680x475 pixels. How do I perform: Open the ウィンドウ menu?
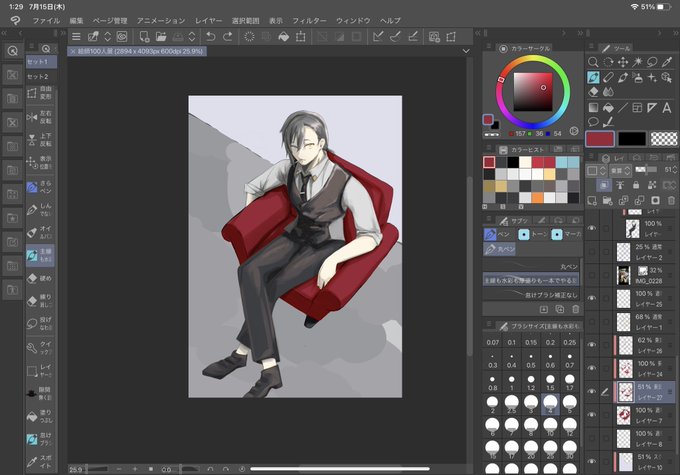coord(353,20)
